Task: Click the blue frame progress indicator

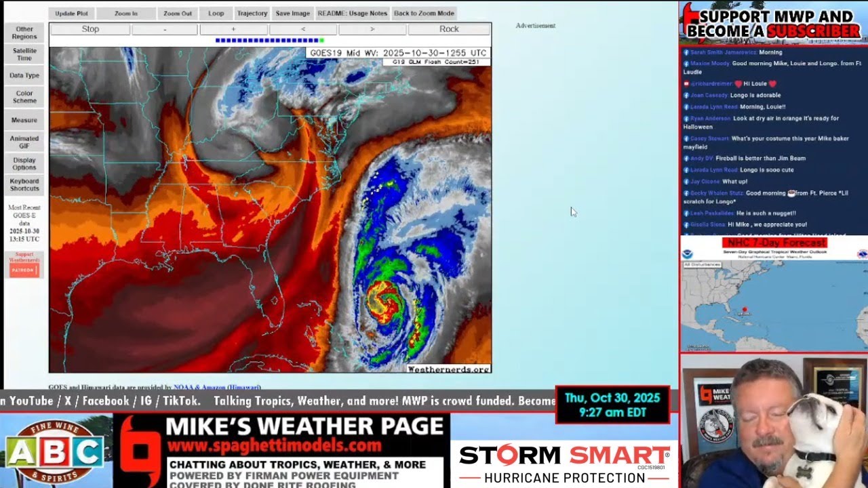Action: tap(266, 41)
